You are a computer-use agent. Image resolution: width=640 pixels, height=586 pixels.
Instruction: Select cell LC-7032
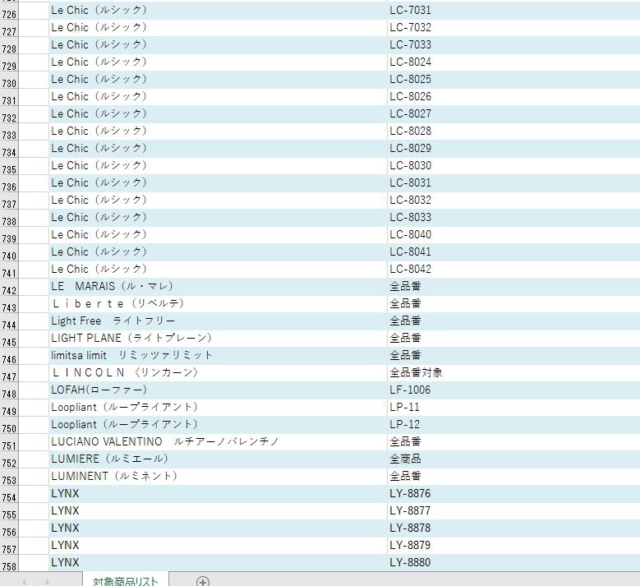point(513,27)
